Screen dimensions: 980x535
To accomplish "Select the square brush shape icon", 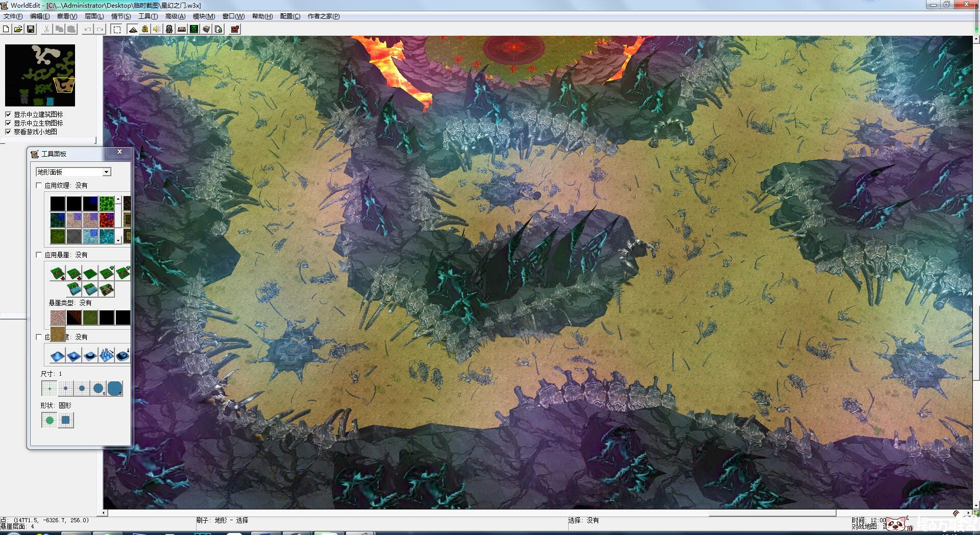I will (x=66, y=420).
